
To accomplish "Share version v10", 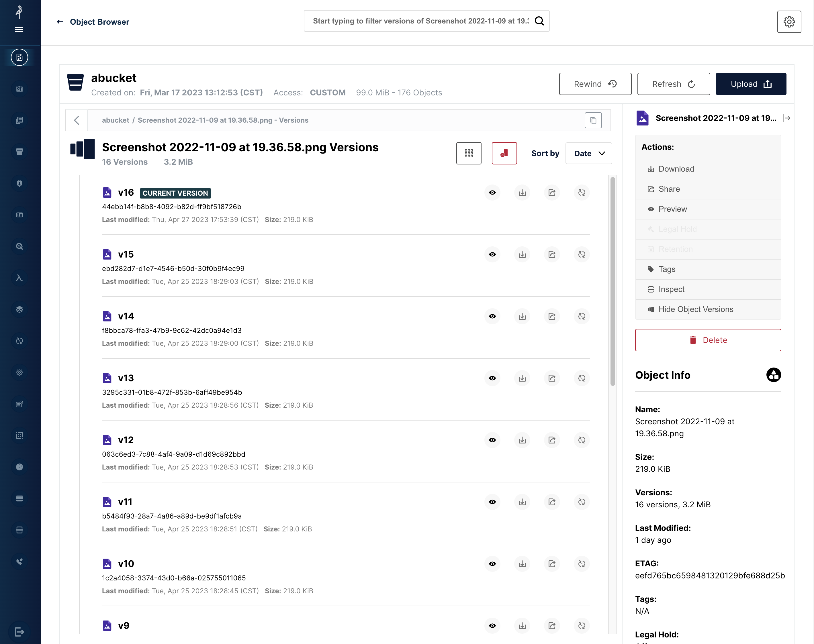I will point(552,564).
